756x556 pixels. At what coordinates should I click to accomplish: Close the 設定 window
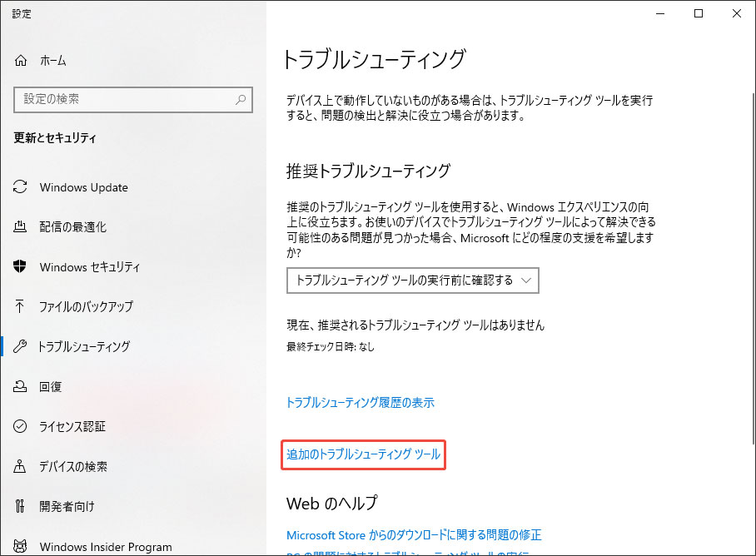tap(736, 13)
